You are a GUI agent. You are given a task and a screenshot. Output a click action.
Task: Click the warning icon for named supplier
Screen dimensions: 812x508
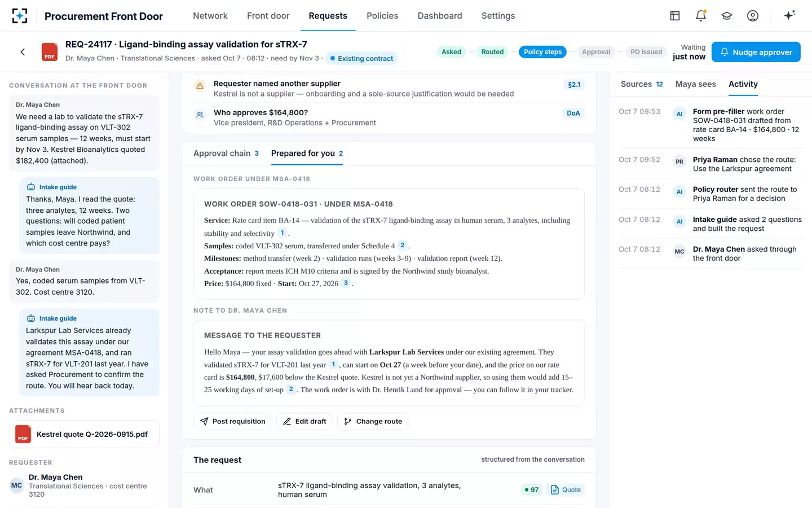coord(200,86)
